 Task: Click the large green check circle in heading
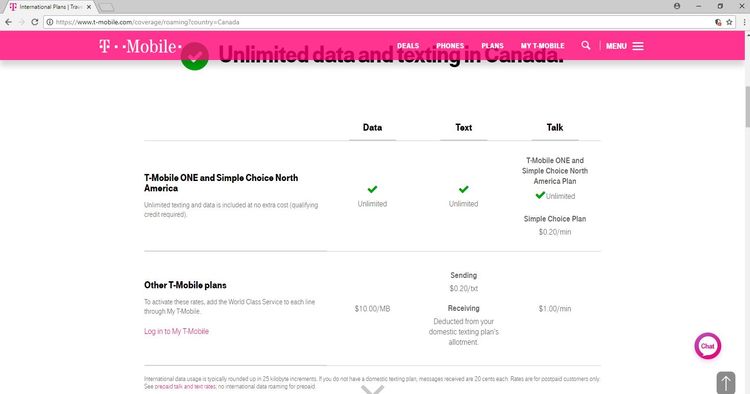195,56
